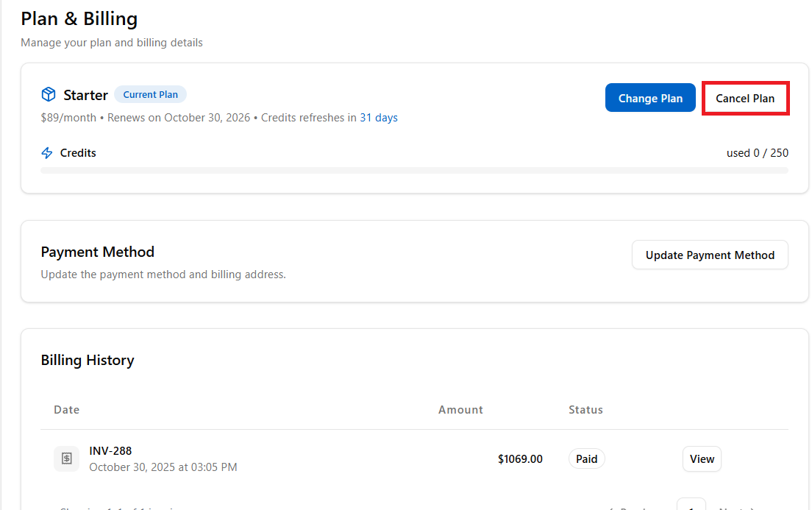This screenshot has width=812, height=510.
Task: Click the Status column header
Action: 585,409
